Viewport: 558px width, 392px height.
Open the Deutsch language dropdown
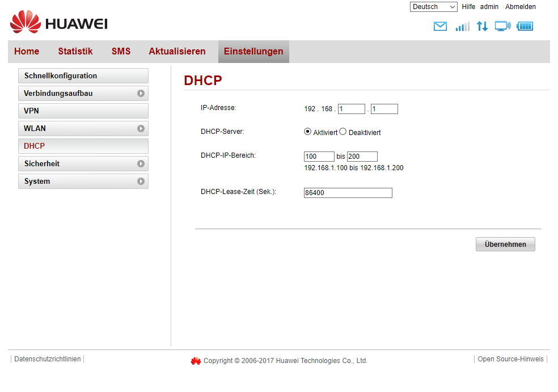coord(433,7)
